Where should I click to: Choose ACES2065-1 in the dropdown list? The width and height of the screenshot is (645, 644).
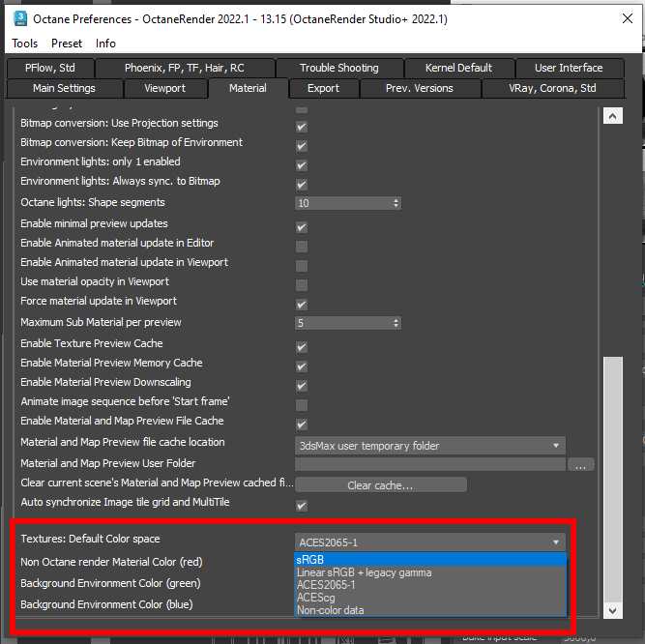(430, 585)
